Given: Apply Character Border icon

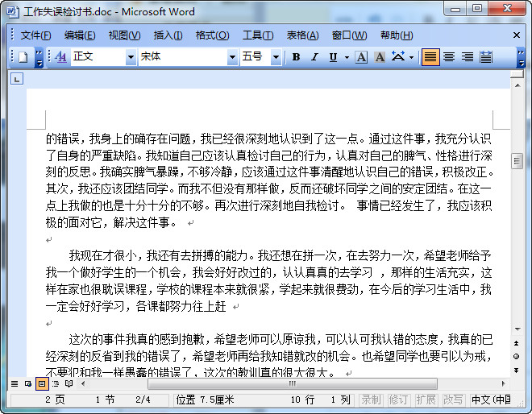Looking at the screenshot, I should click(x=361, y=57).
